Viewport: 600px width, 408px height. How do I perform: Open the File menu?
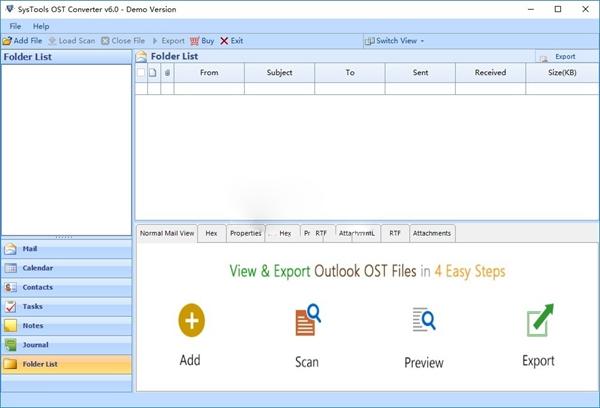15,26
